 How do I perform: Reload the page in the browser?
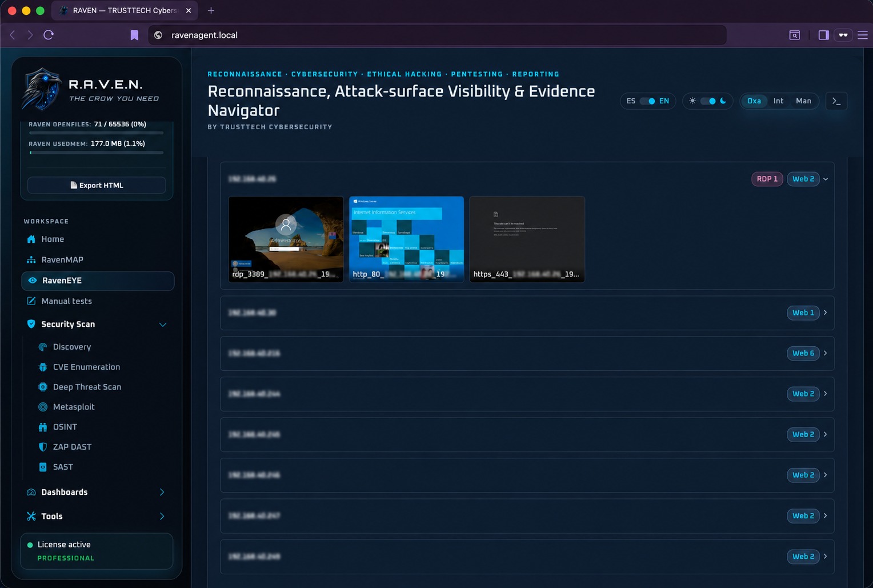[x=49, y=35]
